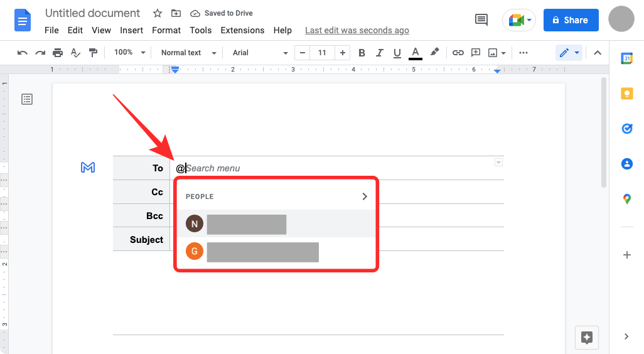
Task: Toggle bold formatting
Action: point(362,53)
